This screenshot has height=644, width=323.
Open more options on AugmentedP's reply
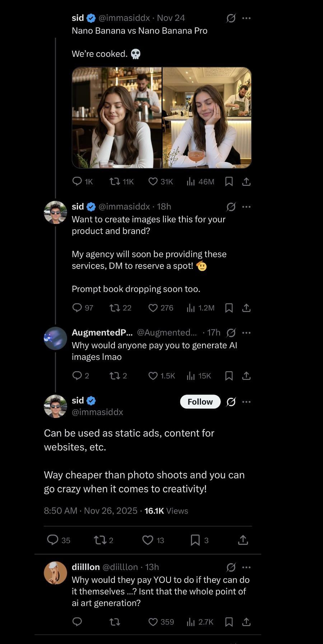pos(247,333)
